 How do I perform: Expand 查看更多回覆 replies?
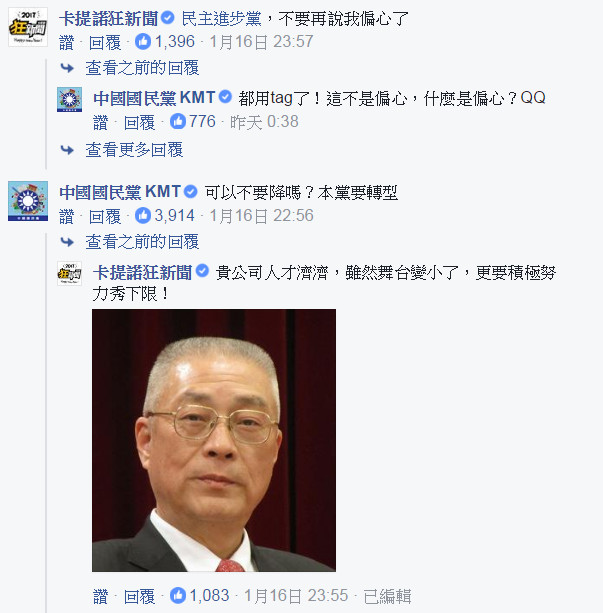pos(134,150)
